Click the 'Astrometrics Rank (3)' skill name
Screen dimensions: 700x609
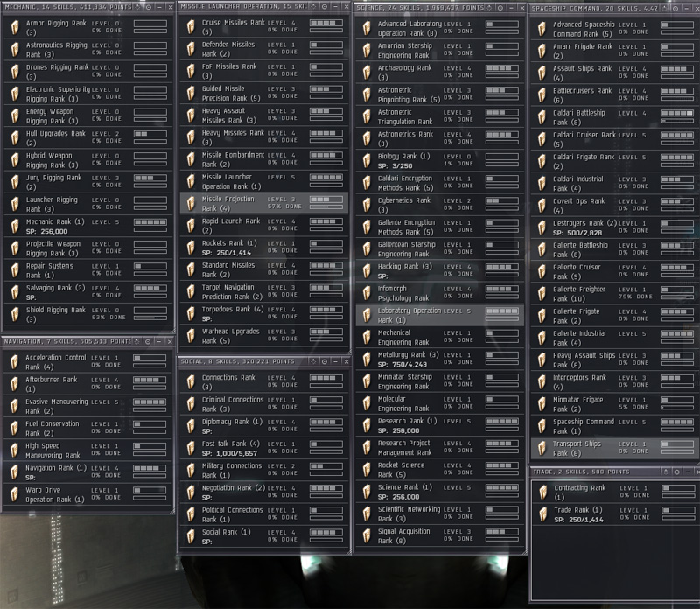click(405, 139)
